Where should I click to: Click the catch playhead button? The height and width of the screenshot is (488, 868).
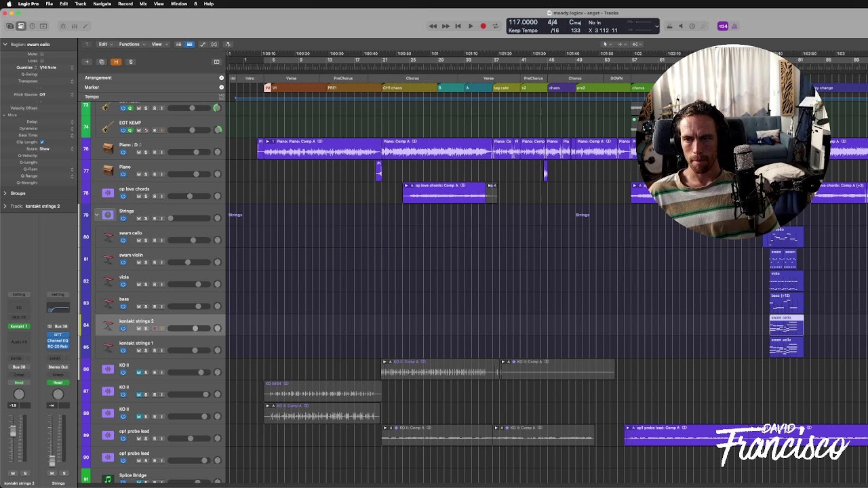pyautogui.click(x=228, y=44)
